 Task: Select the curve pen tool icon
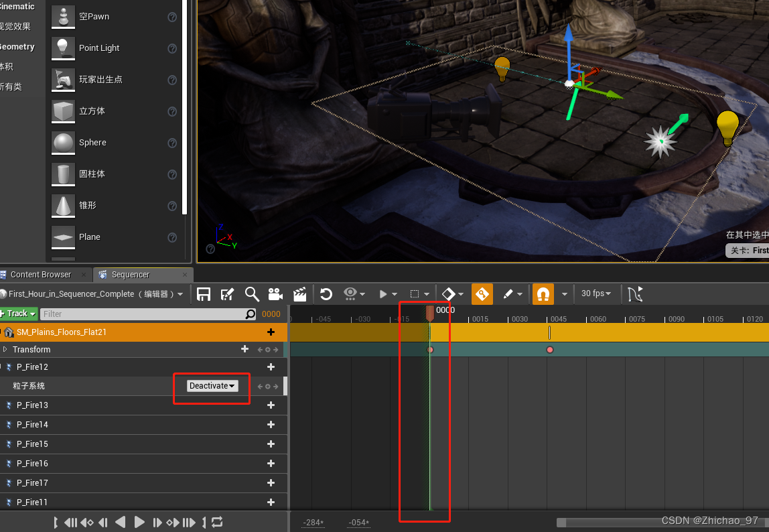click(509, 293)
